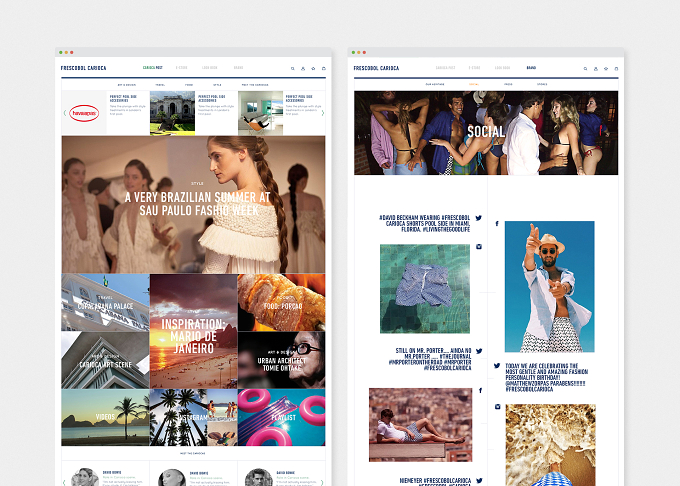Advance the top article carousel with right chevron
Screen dimensions: 680x486
click(x=322, y=113)
